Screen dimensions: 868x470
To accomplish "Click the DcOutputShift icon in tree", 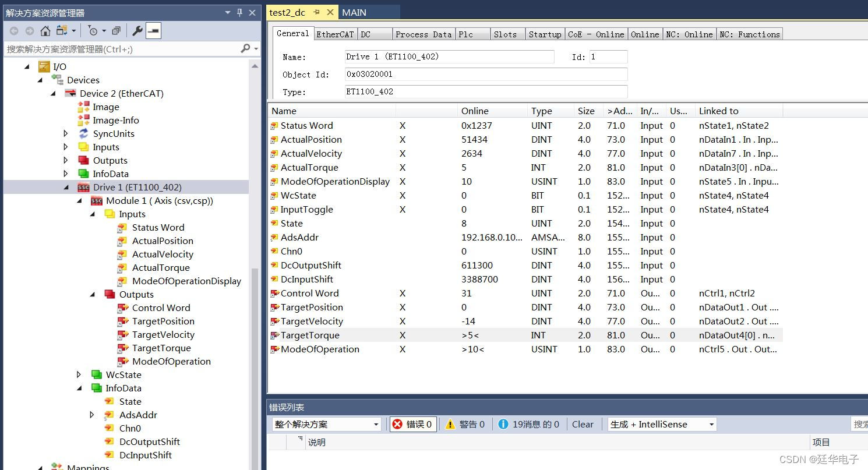I will [x=109, y=442].
